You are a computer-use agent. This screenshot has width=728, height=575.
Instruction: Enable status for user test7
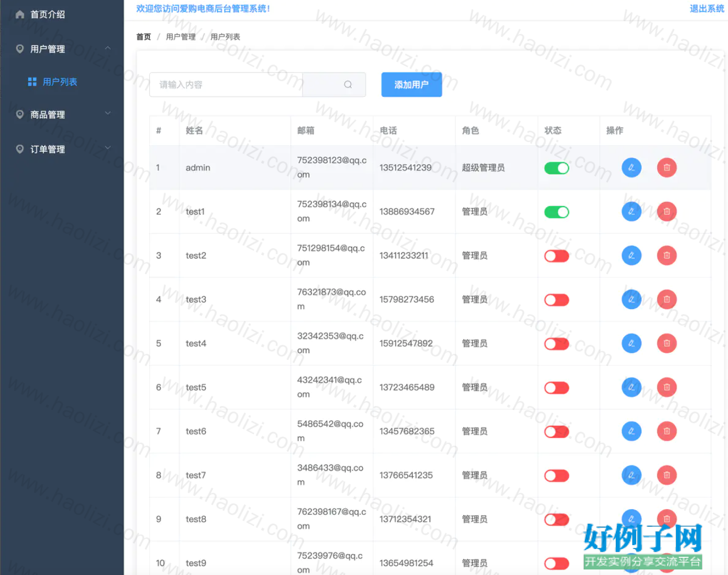tap(557, 475)
